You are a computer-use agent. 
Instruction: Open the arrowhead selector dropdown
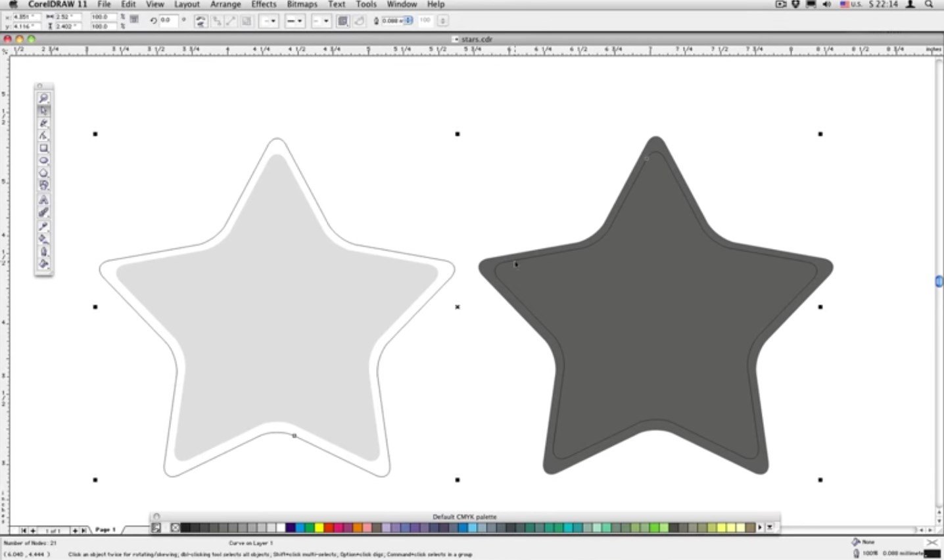[x=271, y=21]
